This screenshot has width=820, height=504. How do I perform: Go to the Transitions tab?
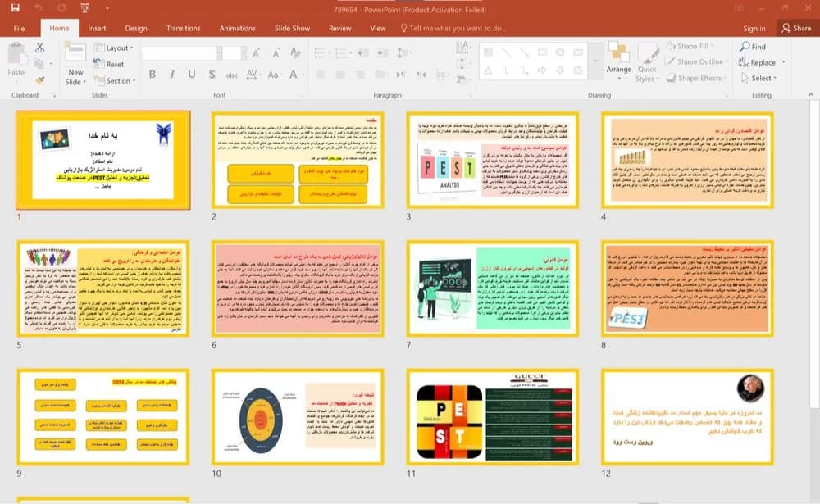pyautogui.click(x=183, y=28)
